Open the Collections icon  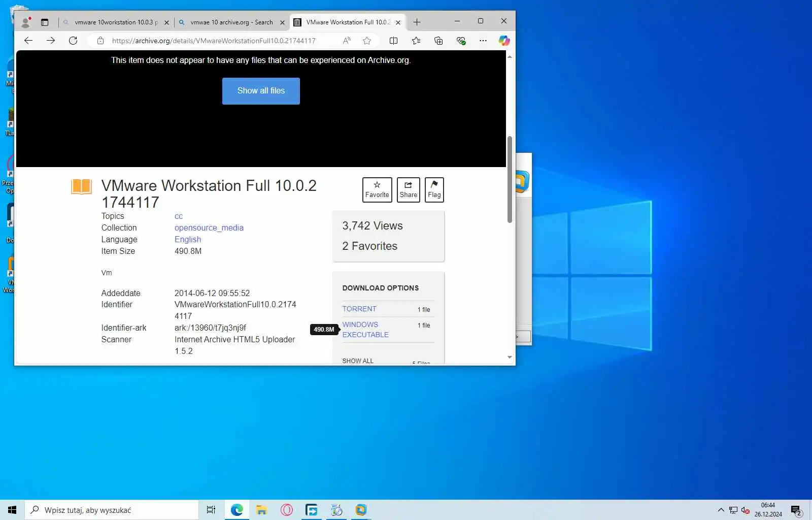[438, 41]
